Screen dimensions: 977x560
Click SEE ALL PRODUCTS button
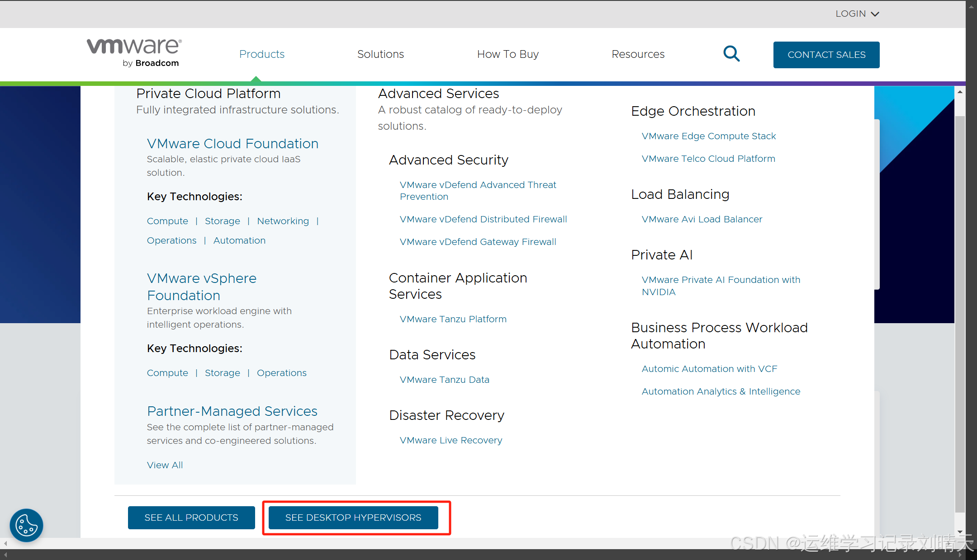pyautogui.click(x=191, y=518)
